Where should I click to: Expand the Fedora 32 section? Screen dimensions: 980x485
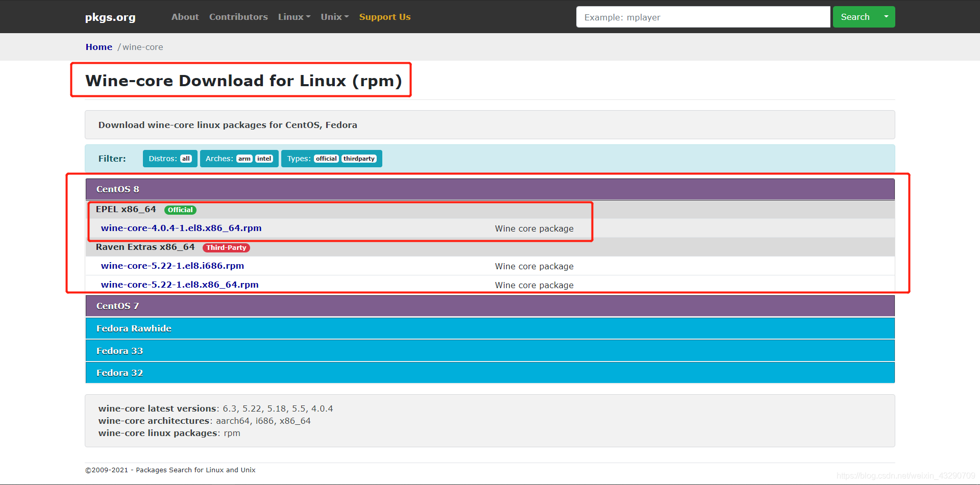[x=490, y=373]
